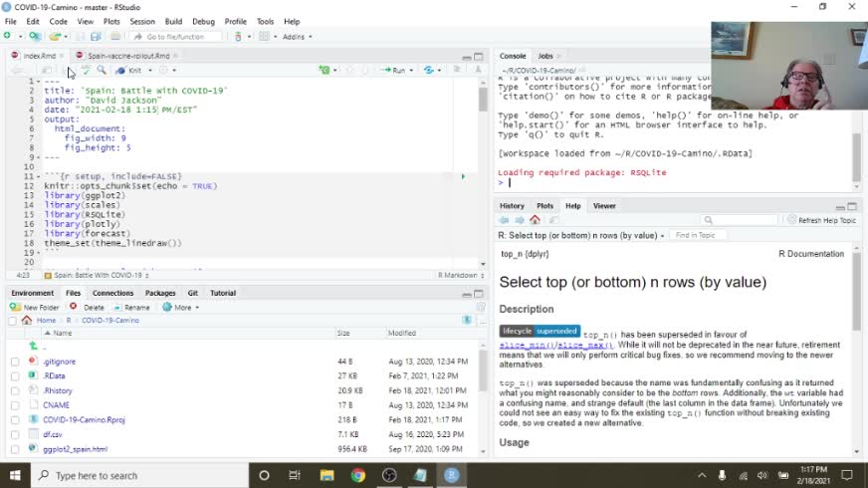Click Help back arrow

[504, 220]
